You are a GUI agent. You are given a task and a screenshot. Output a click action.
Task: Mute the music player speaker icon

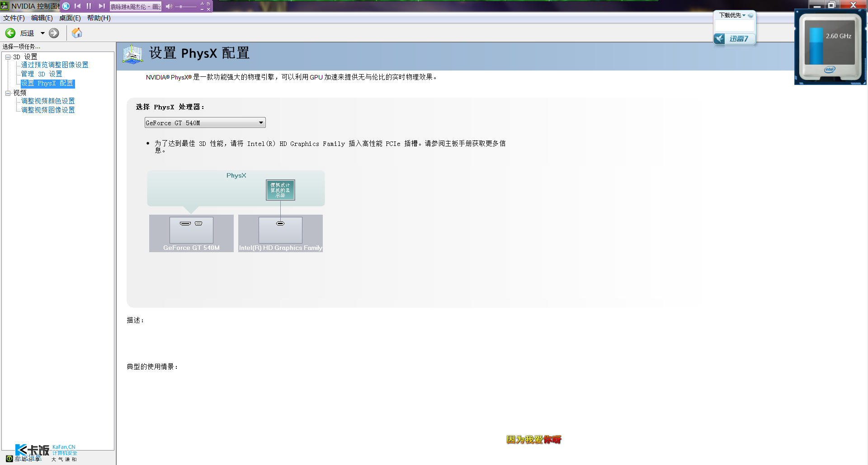click(169, 6)
